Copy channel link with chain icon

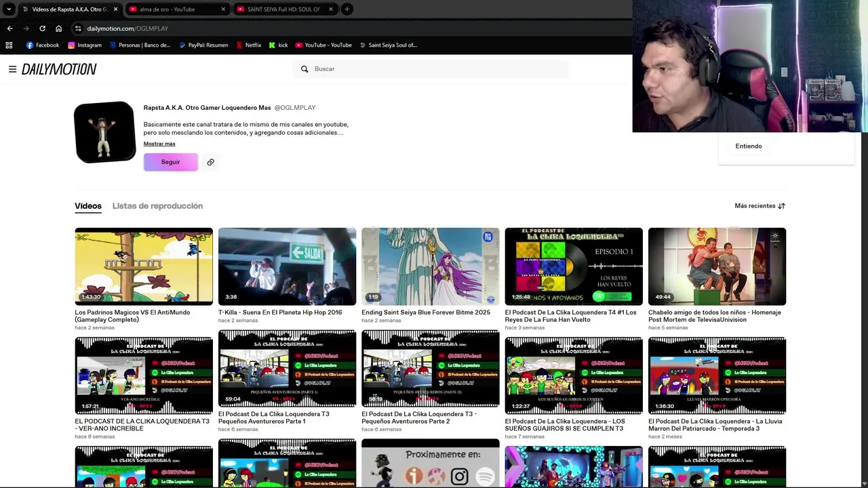[x=210, y=162]
